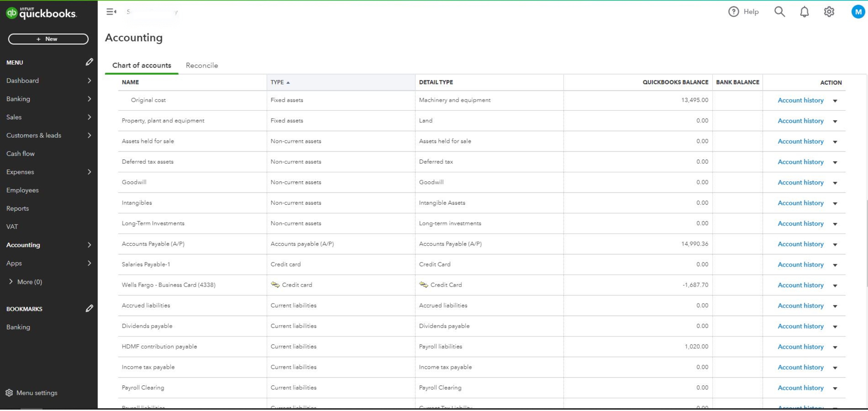Click the user profile avatar M

[x=858, y=12]
